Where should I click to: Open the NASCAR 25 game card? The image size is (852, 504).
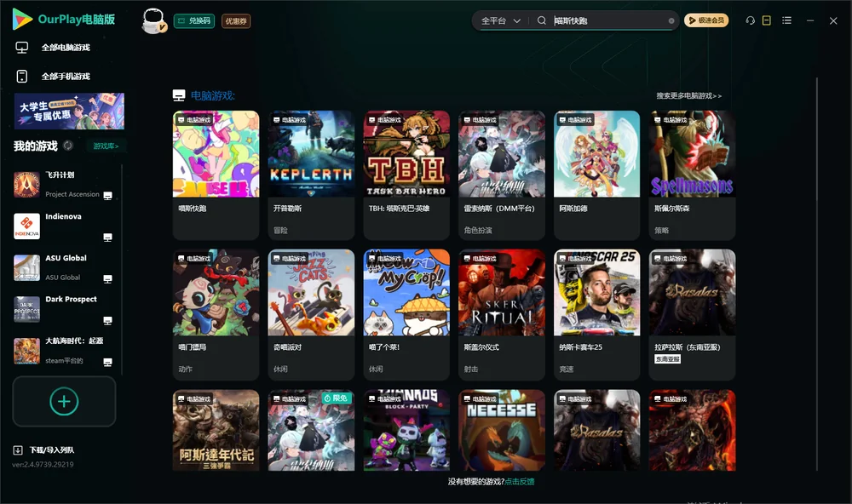click(596, 314)
